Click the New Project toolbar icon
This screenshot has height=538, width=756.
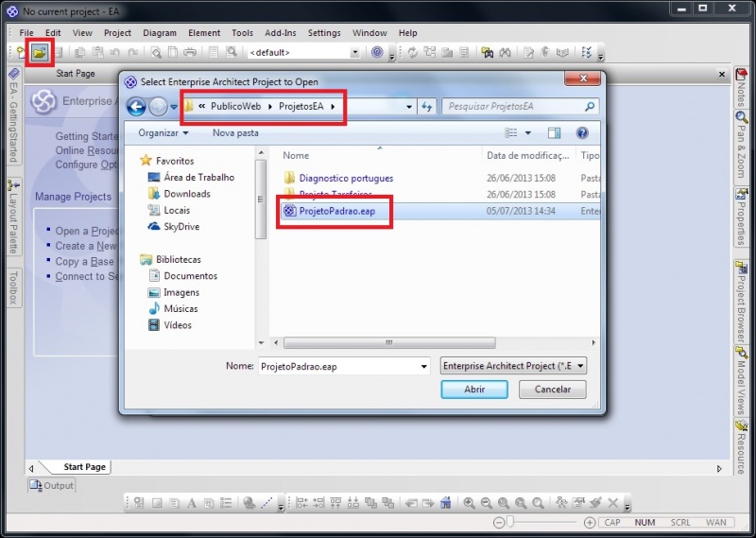click(21, 52)
